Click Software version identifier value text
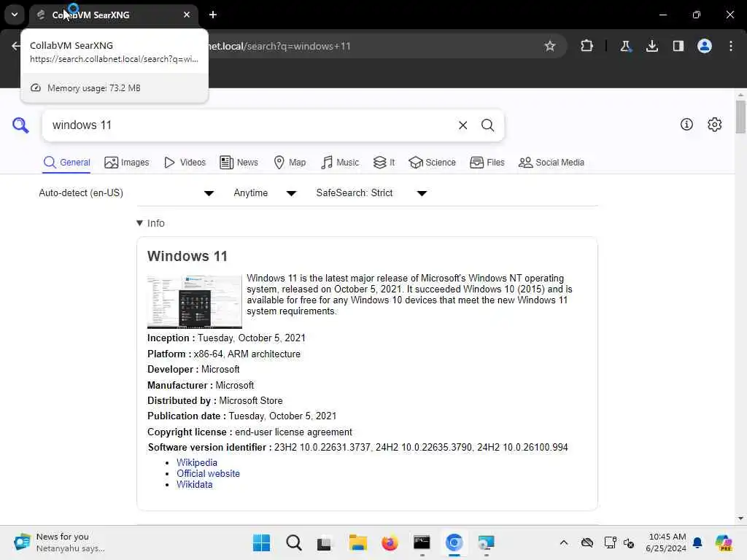747x560 pixels. coord(421,447)
